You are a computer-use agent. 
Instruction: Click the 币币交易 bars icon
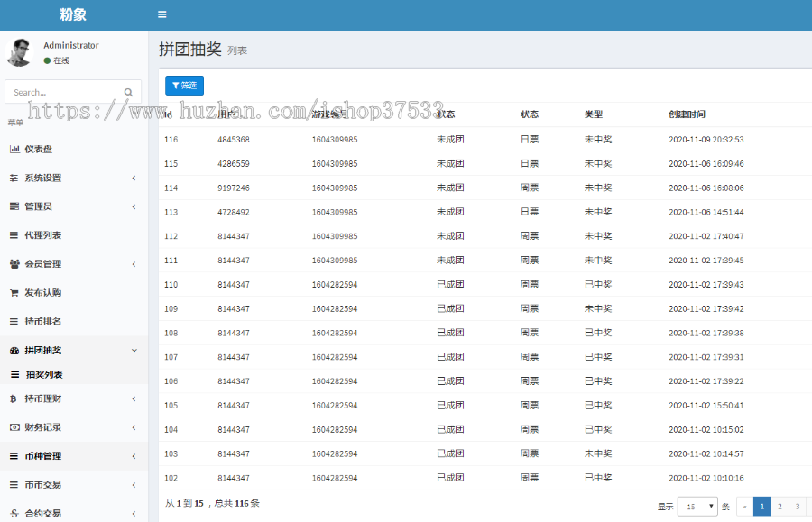[x=14, y=485]
